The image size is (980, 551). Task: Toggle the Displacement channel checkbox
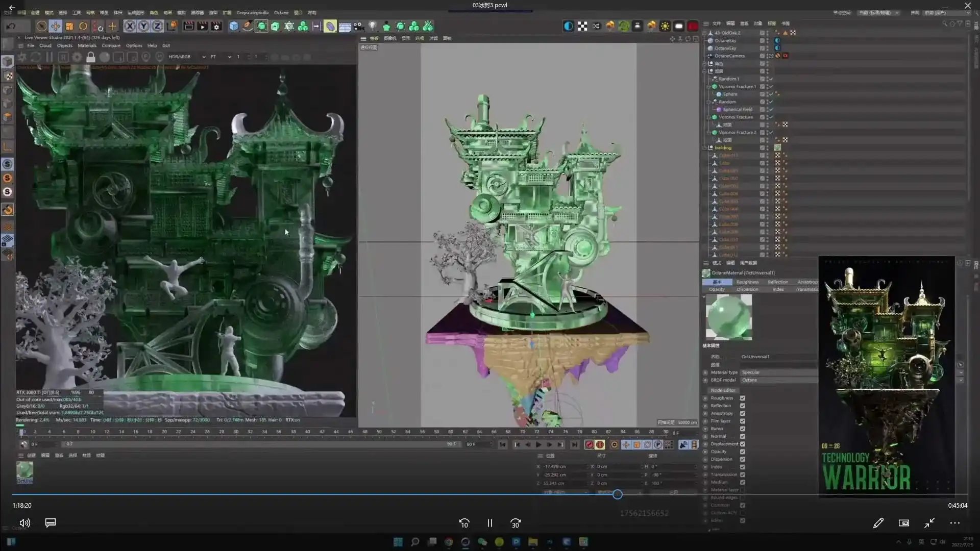(x=743, y=444)
